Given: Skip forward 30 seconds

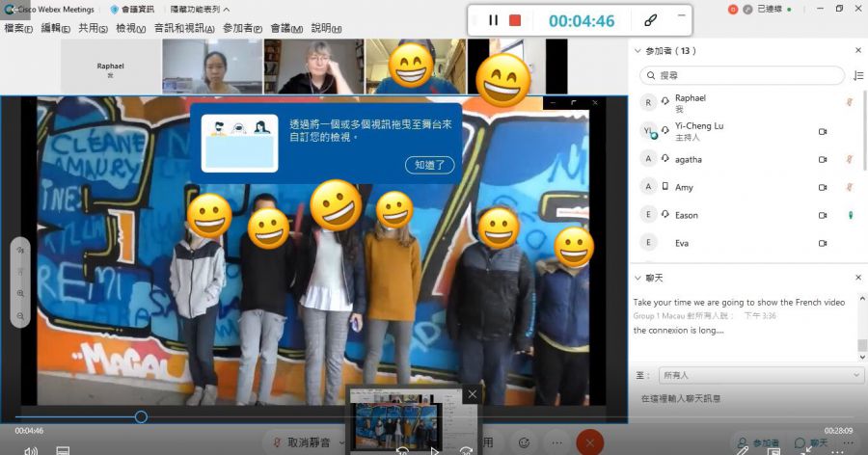Looking at the screenshot, I should coord(467,450).
